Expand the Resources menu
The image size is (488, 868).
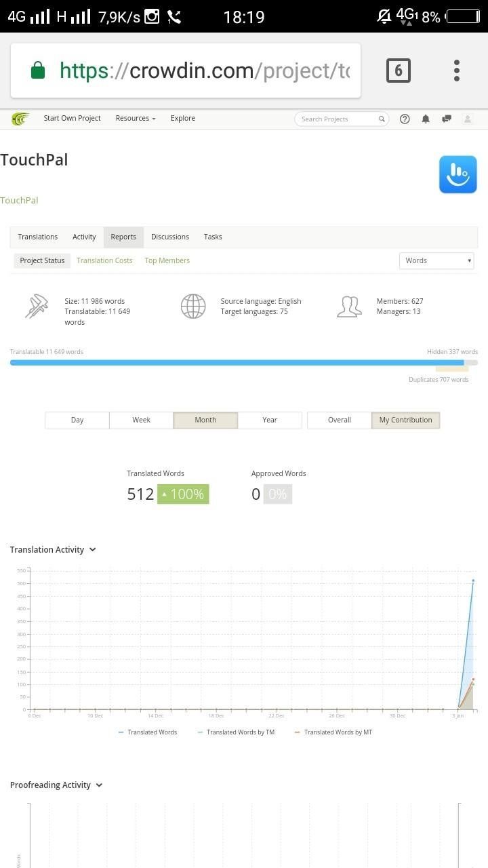pyautogui.click(x=136, y=118)
